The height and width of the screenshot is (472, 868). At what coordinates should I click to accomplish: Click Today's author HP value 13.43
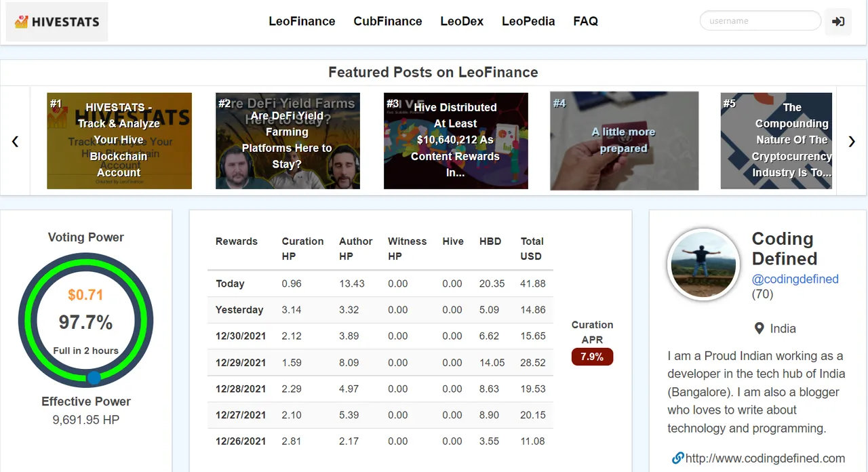[x=352, y=283]
